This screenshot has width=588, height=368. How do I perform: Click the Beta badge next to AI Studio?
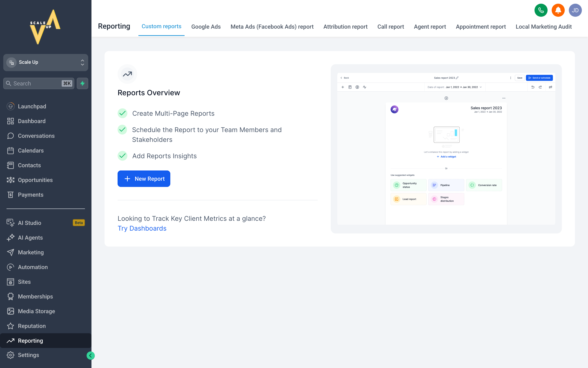click(x=79, y=223)
